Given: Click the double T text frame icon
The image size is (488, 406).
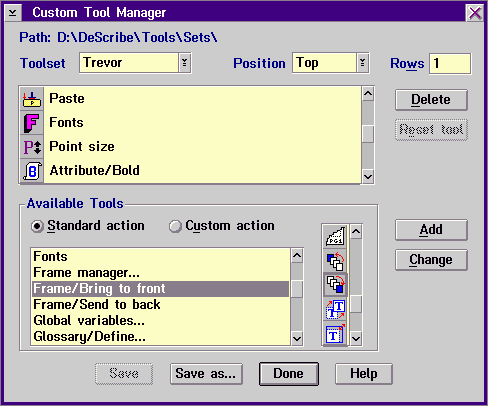Looking at the screenshot, I should (x=335, y=309).
